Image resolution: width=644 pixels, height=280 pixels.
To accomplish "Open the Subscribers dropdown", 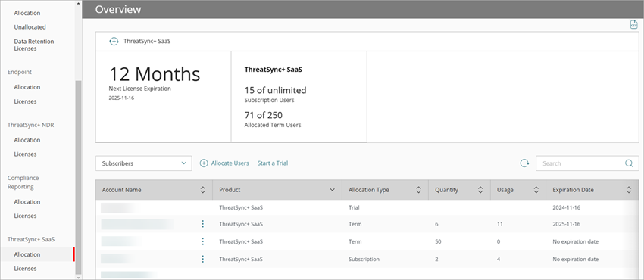I will pyautogui.click(x=144, y=163).
